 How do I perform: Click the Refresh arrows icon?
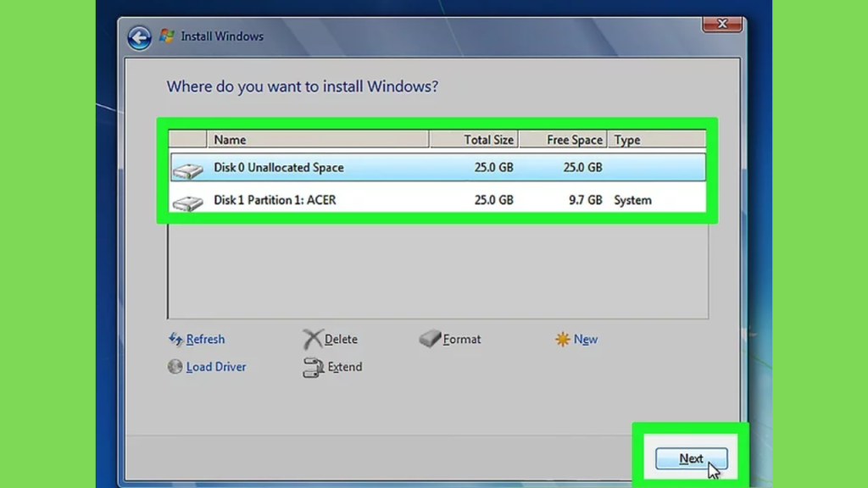tap(175, 339)
